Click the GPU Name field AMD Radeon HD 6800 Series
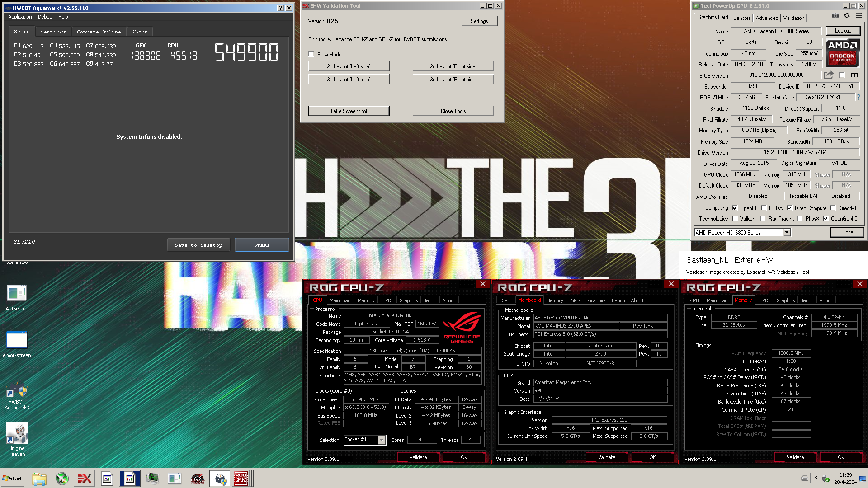Viewport: 868px width, 488px height. click(x=776, y=31)
